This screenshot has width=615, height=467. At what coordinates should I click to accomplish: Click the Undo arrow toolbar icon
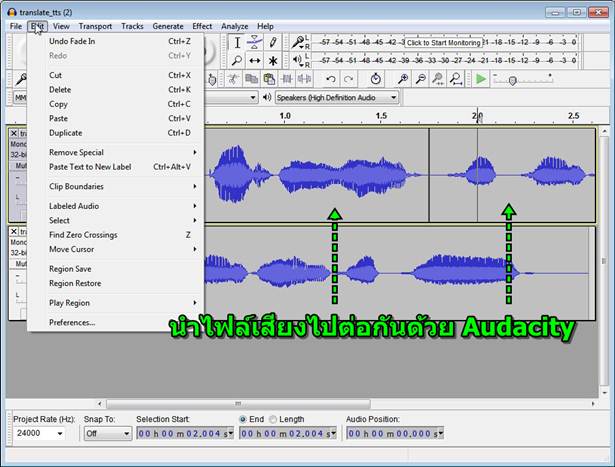pyautogui.click(x=331, y=79)
